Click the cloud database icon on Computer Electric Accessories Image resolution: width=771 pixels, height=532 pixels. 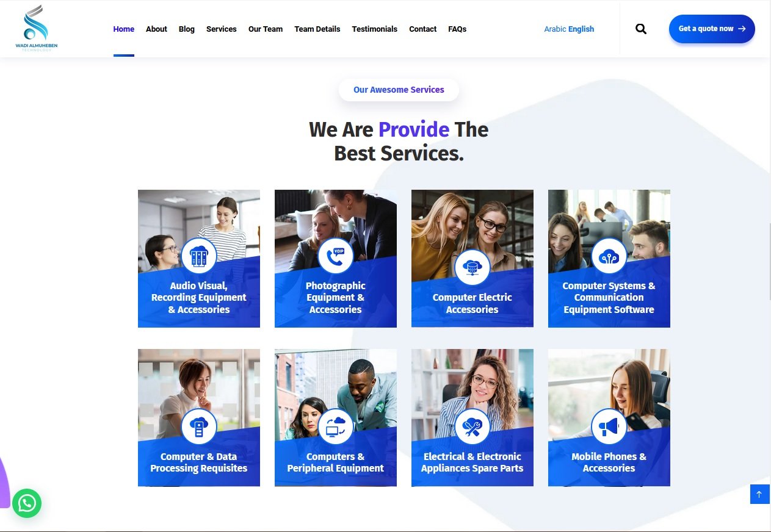click(472, 267)
